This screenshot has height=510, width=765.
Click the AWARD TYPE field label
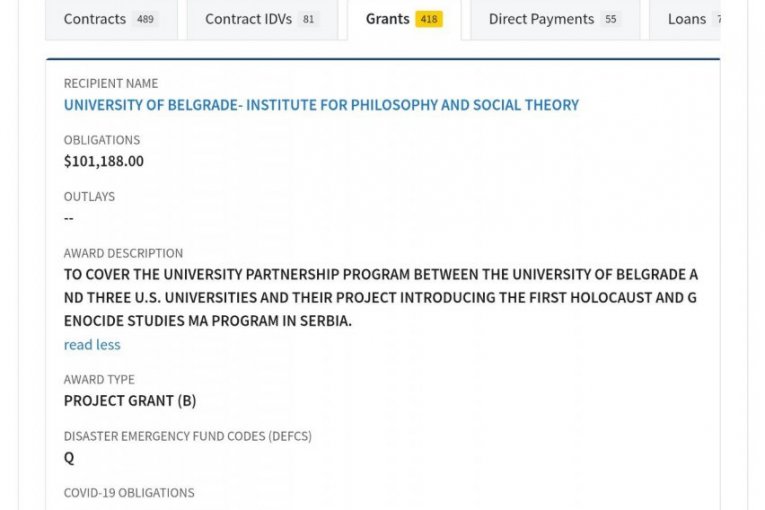point(99,380)
